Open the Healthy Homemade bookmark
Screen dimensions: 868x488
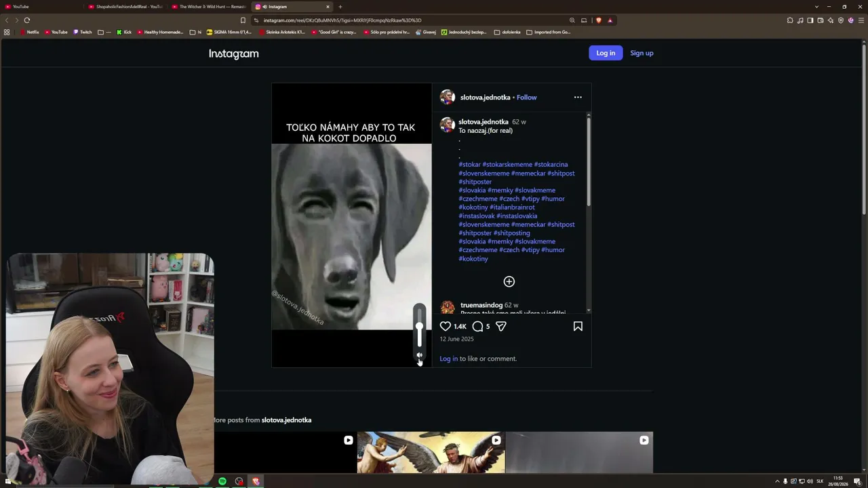[161, 32]
